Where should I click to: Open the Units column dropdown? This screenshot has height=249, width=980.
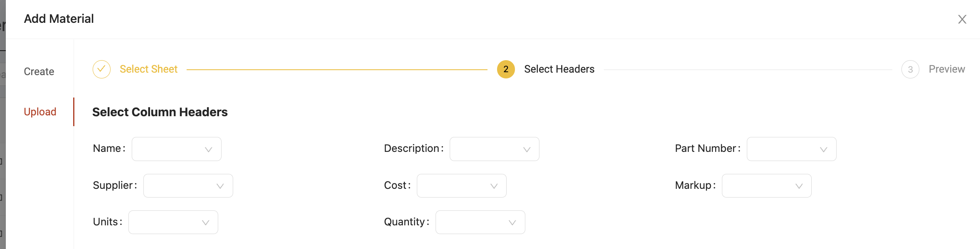[x=173, y=222]
